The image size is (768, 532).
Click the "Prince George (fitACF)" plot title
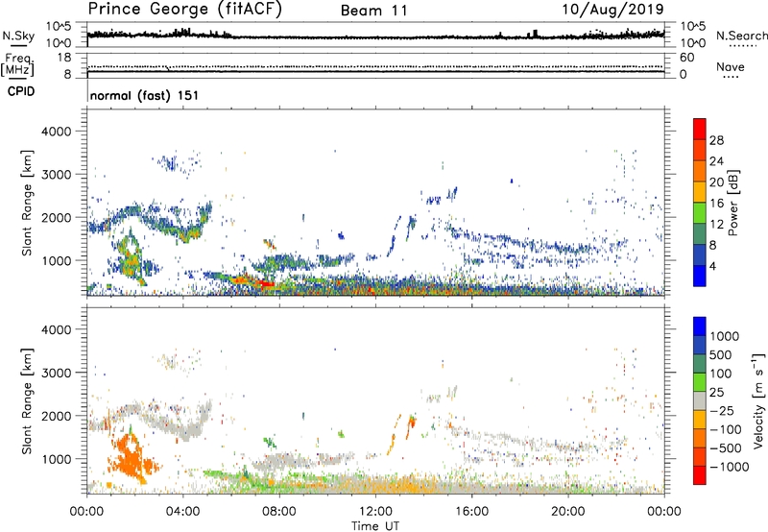tap(184, 10)
